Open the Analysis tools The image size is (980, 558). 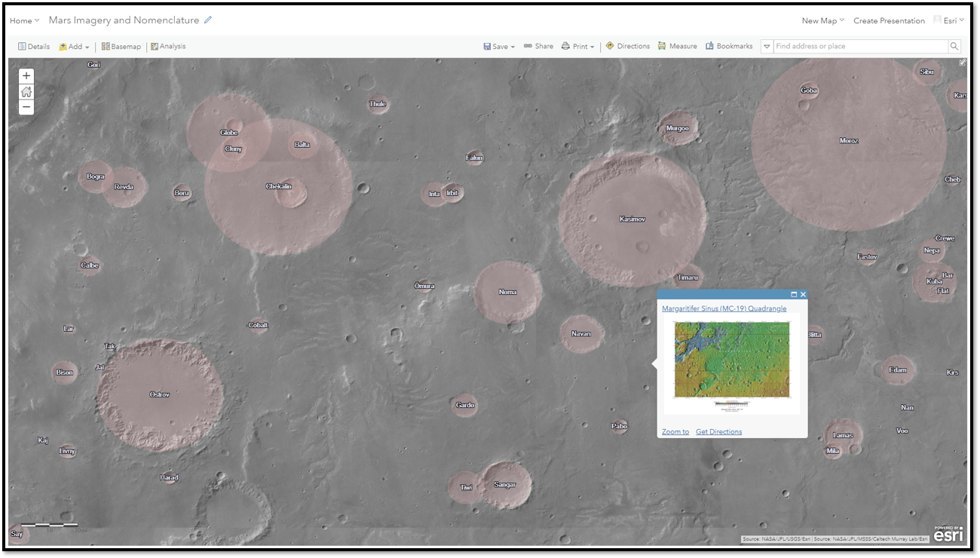[x=168, y=46]
